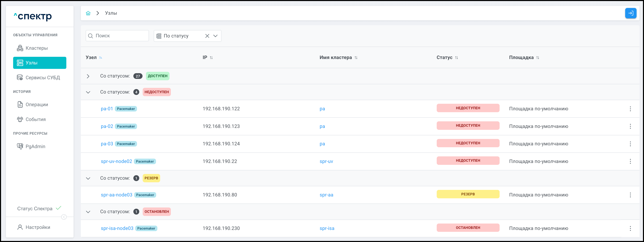Open cluster link spr-aa
The image size is (644, 242).
tap(326, 195)
